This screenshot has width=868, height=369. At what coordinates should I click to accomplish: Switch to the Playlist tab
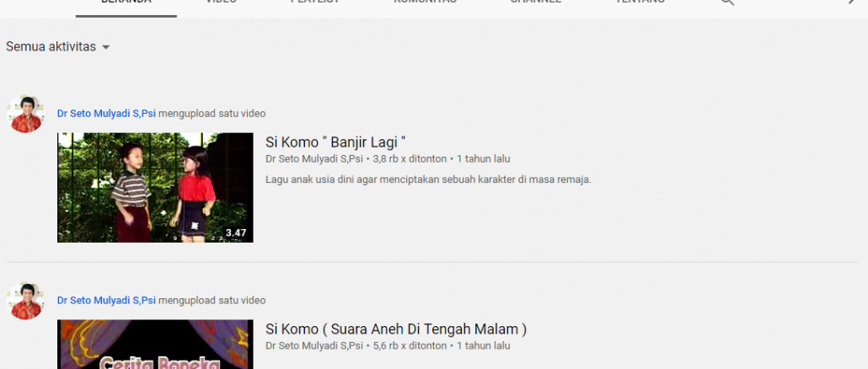click(315, 3)
